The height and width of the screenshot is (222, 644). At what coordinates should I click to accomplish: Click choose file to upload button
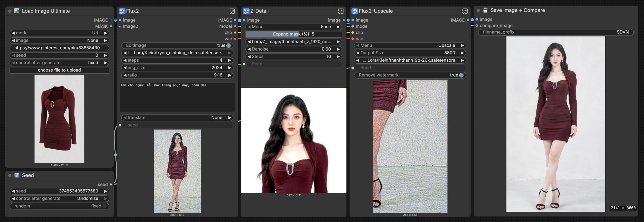(59, 70)
